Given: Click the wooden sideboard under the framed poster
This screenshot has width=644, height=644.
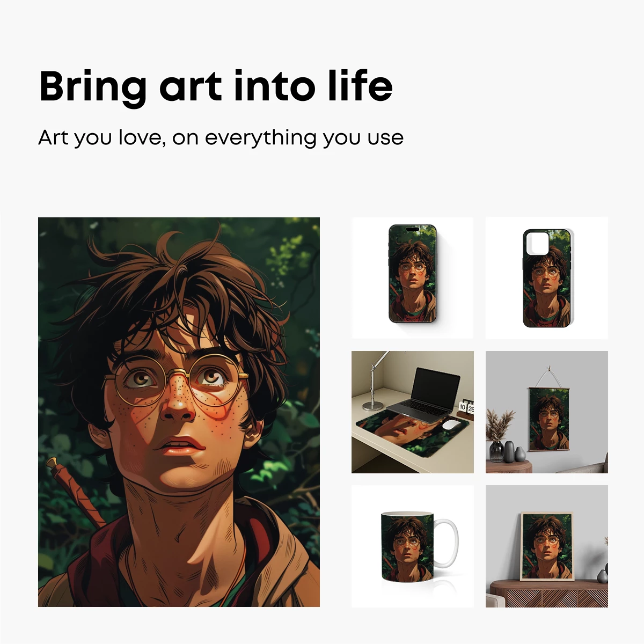Looking at the screenshot, I should click(547, 594).
